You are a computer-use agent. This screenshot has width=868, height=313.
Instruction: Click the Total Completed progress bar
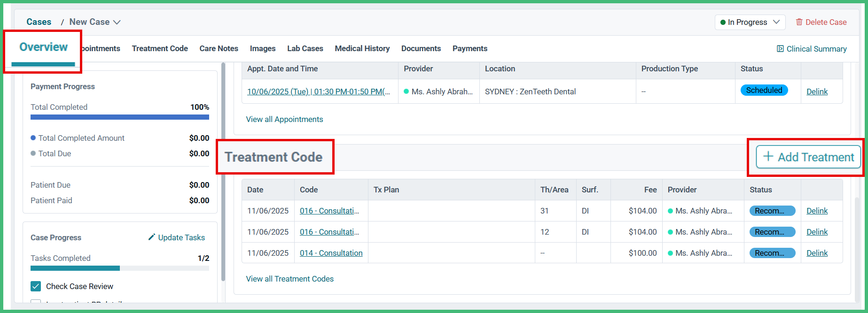pos(120,117)
